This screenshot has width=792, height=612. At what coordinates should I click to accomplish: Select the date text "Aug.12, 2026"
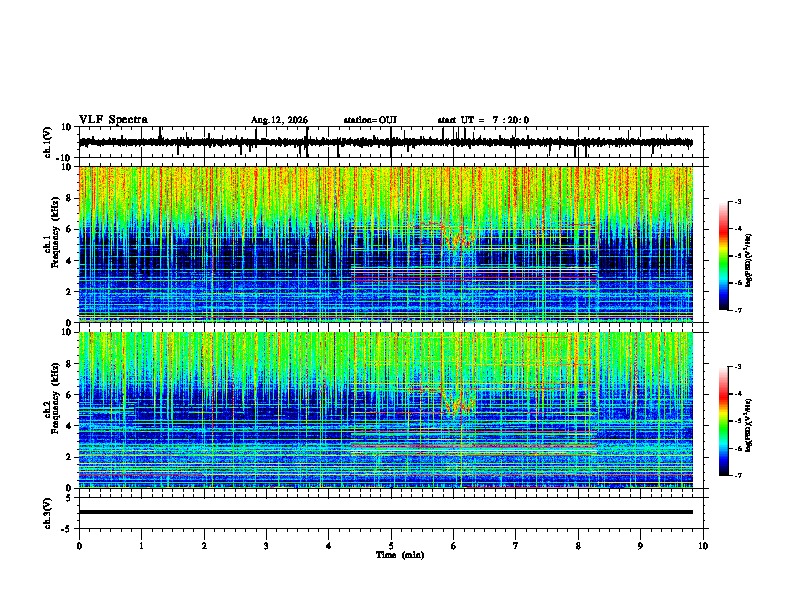pyautogui.click(x=279, y=120)
